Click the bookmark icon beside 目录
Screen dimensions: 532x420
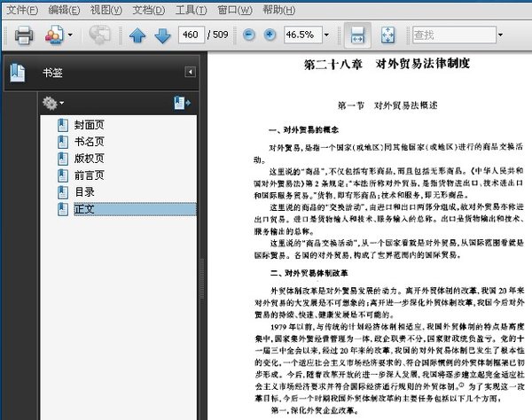[x=63, y=192]
